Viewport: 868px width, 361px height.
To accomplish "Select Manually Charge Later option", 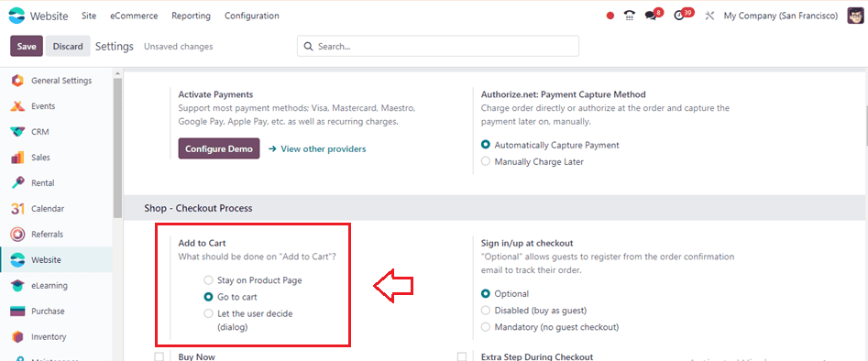I will coord(486,161).
